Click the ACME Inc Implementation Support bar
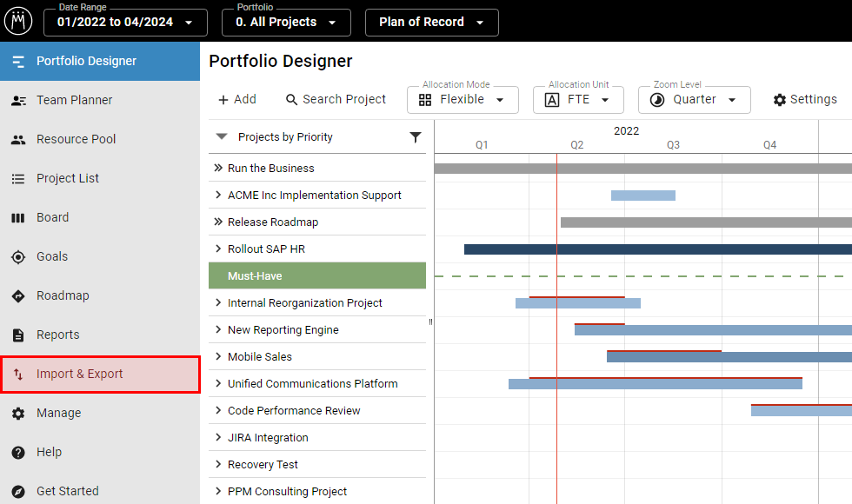 coord(642,196)
